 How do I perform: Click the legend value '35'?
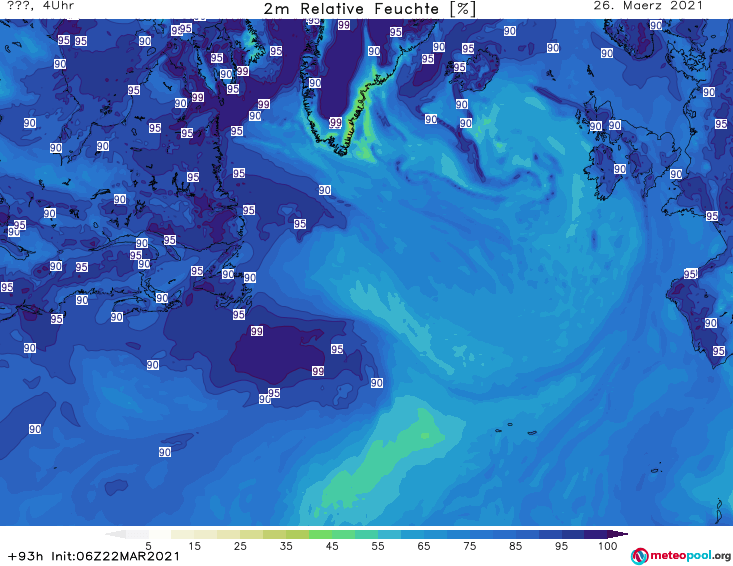click(286, 546)
